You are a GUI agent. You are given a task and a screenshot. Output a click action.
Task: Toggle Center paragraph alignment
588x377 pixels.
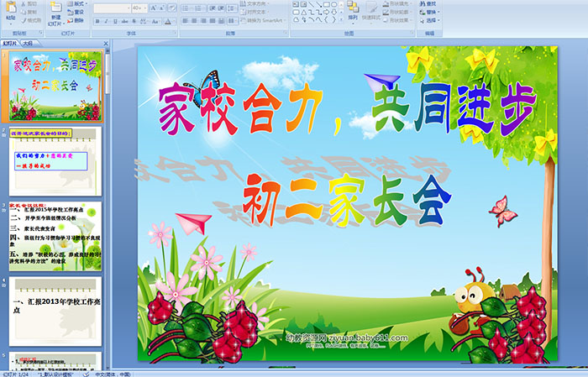pos(194,21)
